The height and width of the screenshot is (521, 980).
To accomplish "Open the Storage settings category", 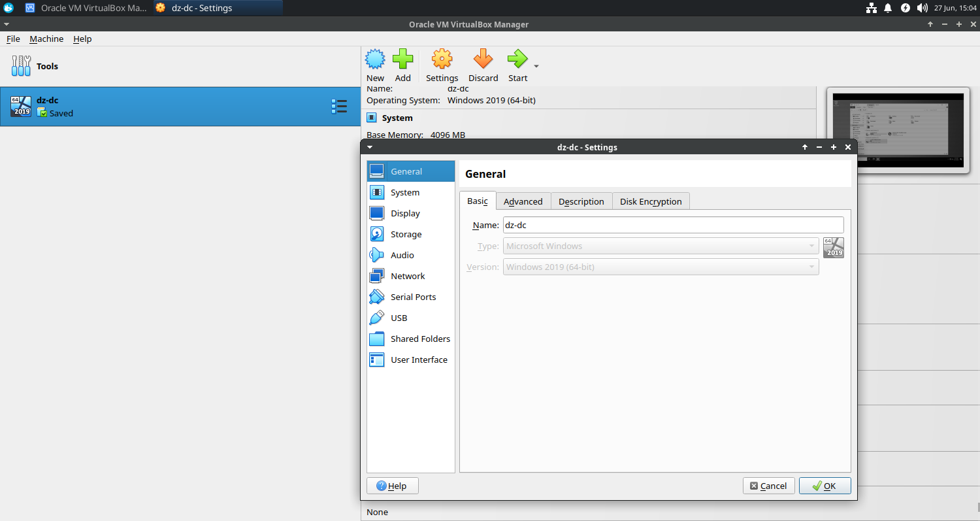I will 411,234.
